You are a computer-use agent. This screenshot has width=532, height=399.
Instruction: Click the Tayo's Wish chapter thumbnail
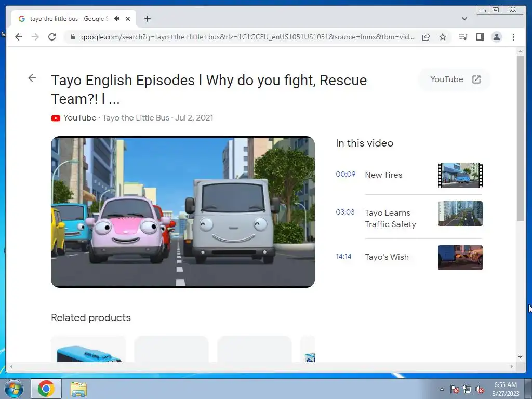[x=460, y=258]
